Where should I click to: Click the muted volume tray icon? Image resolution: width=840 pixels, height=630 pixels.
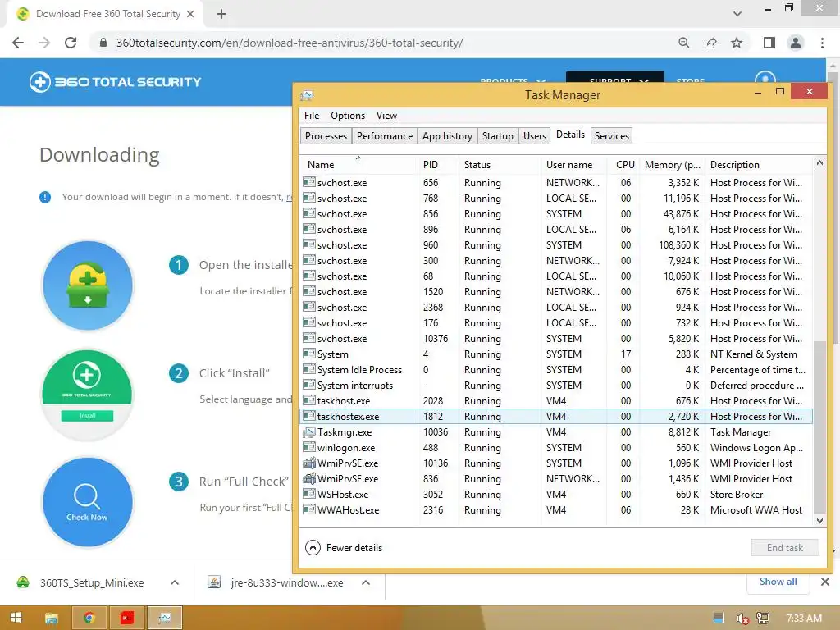click(x=742, y=619)
